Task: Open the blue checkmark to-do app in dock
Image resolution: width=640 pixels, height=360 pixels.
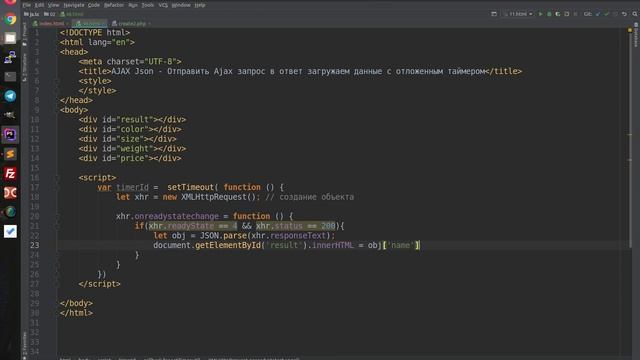Action: [10, 231]
